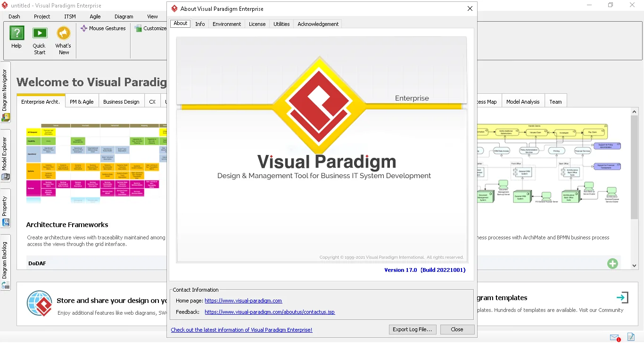Open the ITSM menu
This screenshot has width=644, height=343.
tap(70, 16)
